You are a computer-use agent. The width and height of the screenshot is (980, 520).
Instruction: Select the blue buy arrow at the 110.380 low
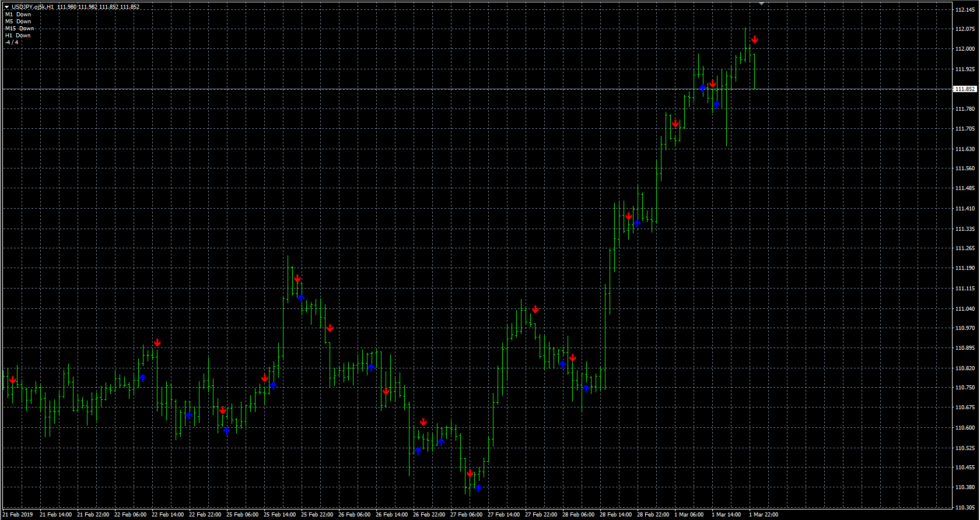click(x=478, y=488)
